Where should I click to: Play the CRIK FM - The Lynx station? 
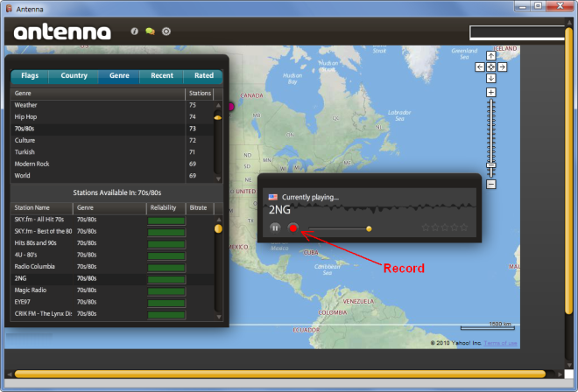(112, 314)
